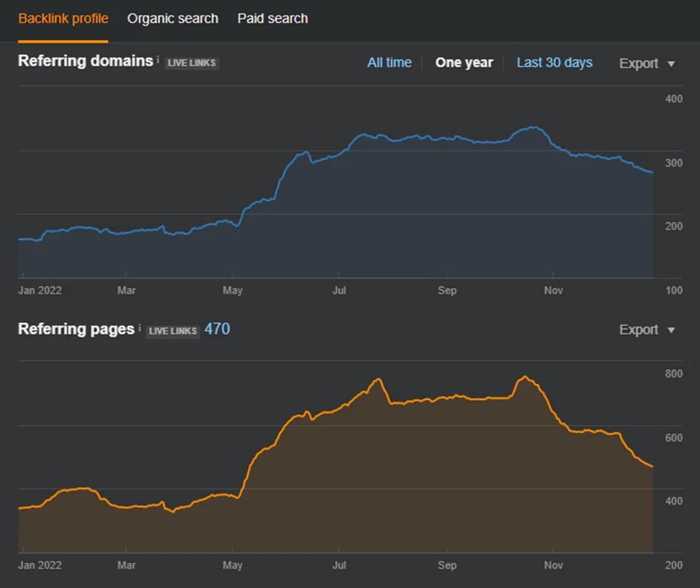Switch to the Organic search tab
The width and height of the screenshot is (700, 588).
(x=173, y=19)
